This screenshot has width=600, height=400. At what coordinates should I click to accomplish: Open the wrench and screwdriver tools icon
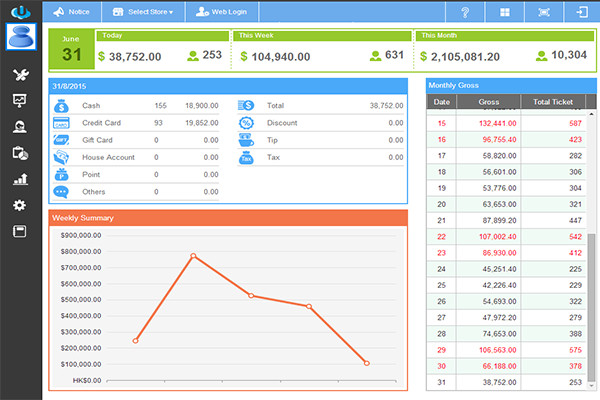pyautogui.click(x=19, y=75)
